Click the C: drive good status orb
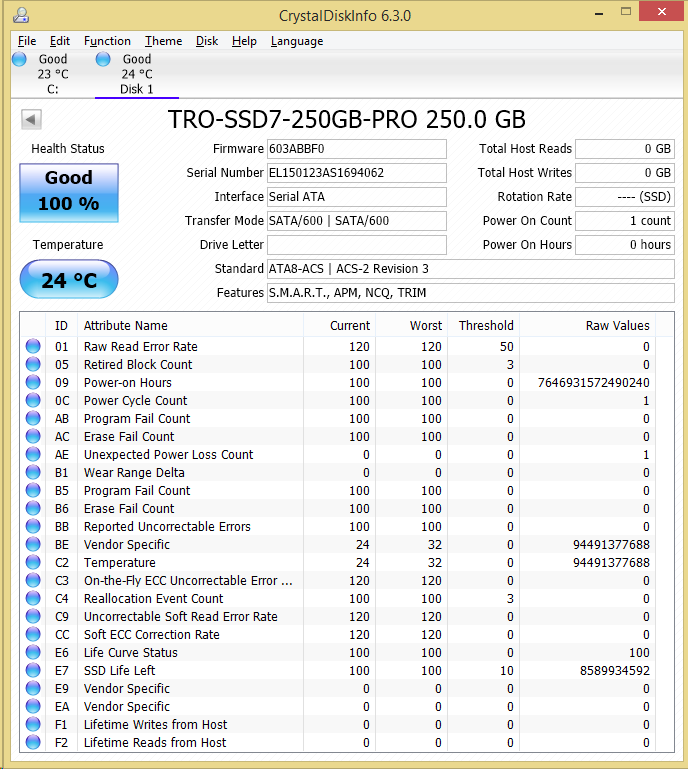Viewport: 688px width, 769px height. 19,60
